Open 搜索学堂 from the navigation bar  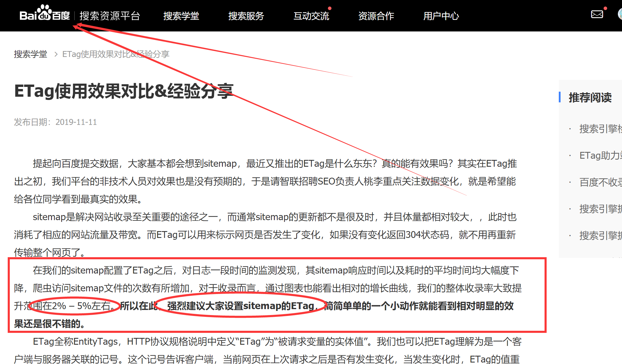(181, 16)
